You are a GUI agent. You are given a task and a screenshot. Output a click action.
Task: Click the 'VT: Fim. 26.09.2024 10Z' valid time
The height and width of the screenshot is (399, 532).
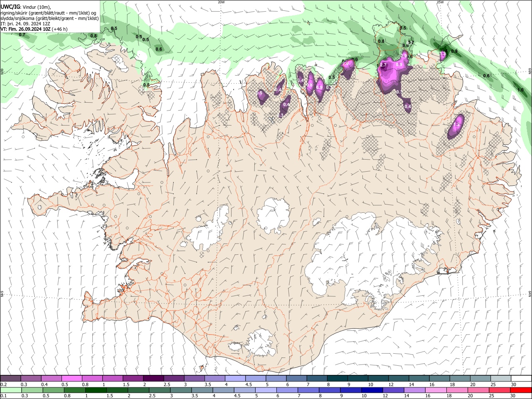point(26,30)
